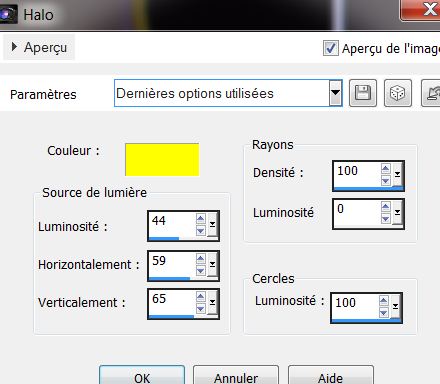Decrease Rayons Densité with down arrow

tap(385, 180)
